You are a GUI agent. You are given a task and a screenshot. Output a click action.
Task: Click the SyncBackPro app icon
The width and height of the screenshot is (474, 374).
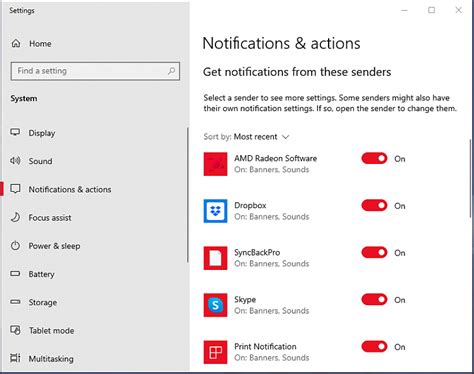215,258
